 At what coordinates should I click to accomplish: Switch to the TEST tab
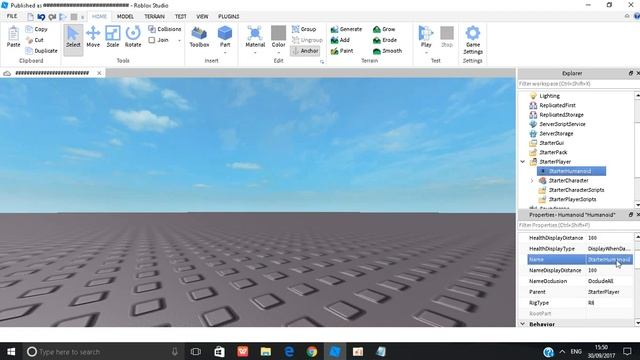tap(180, 16)
